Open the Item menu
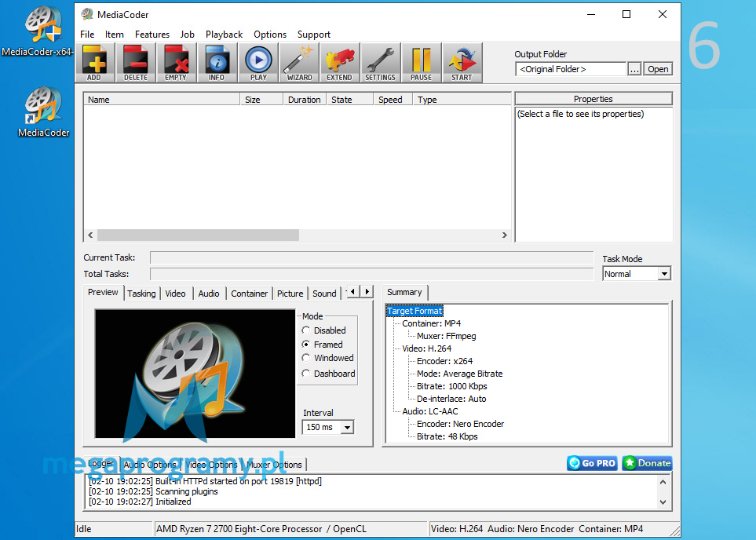Viewport: 756px width, 540px height. tap(115, 35)
